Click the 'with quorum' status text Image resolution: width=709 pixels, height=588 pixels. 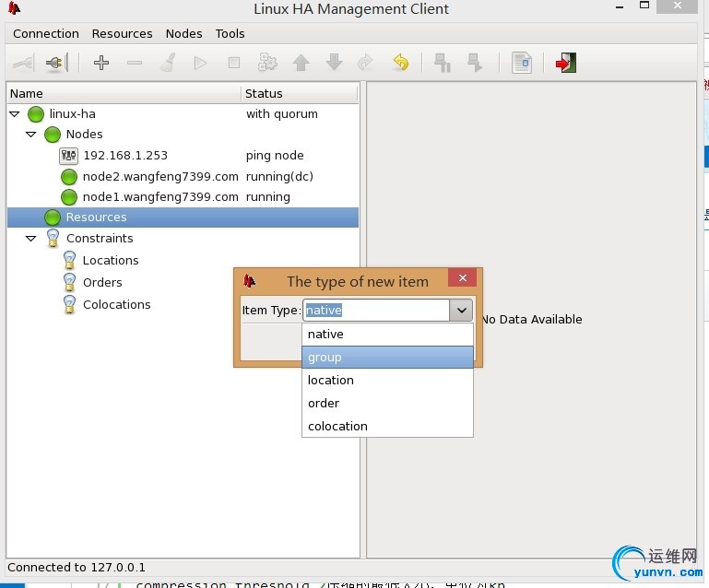[282, 114]
